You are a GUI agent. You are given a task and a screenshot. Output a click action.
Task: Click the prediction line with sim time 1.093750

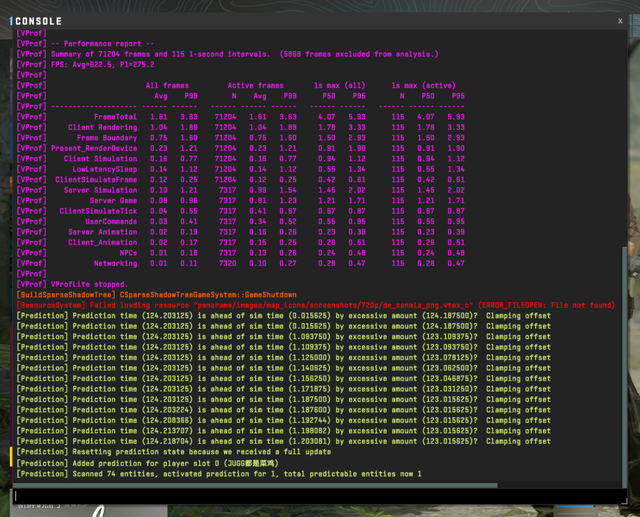pos(283,337)
